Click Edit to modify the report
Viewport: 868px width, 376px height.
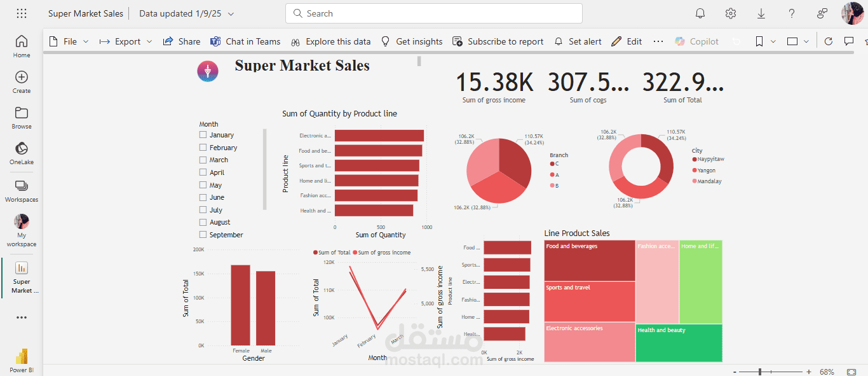[x=627, y=41]
